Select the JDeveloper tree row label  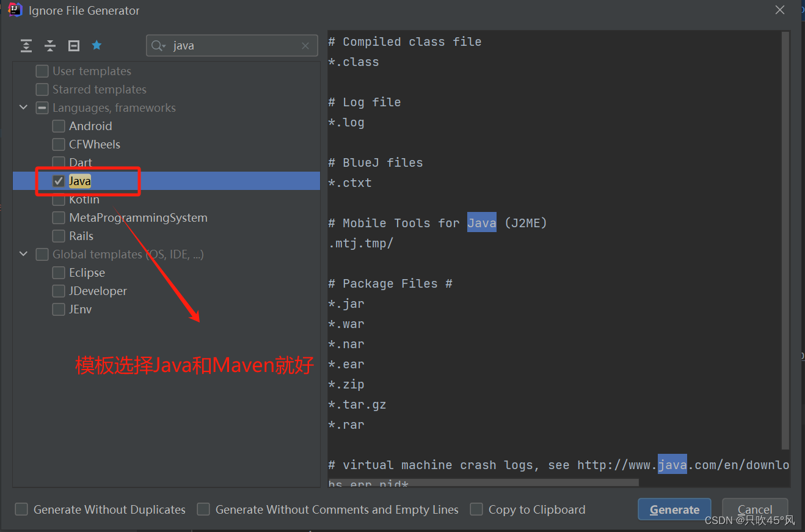(x=98, y=291)
